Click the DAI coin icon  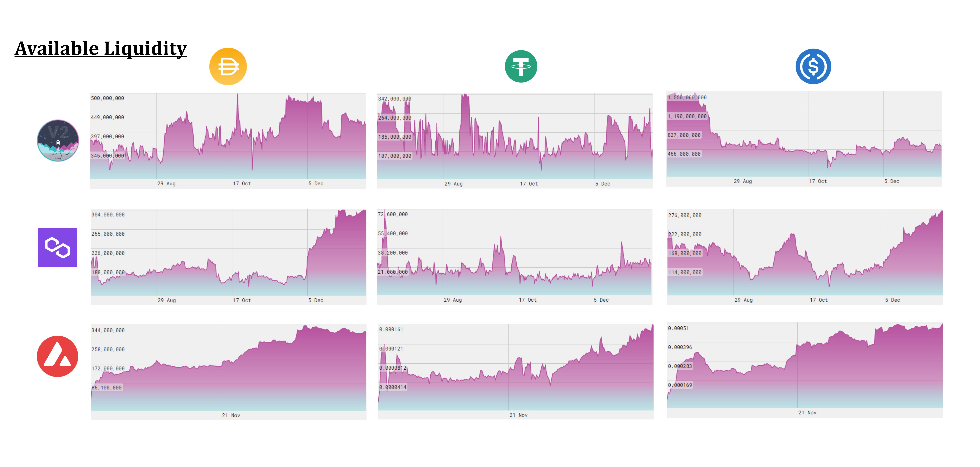click(228, 67)
